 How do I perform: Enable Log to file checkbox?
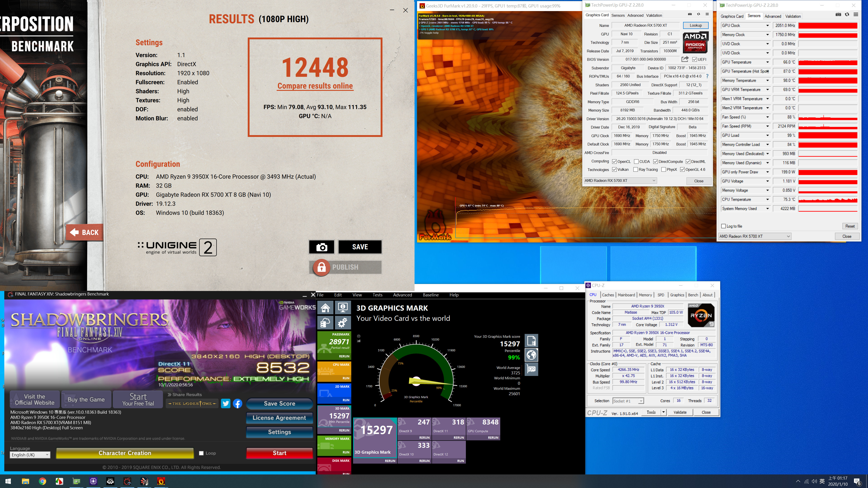(x=723, y=226)
